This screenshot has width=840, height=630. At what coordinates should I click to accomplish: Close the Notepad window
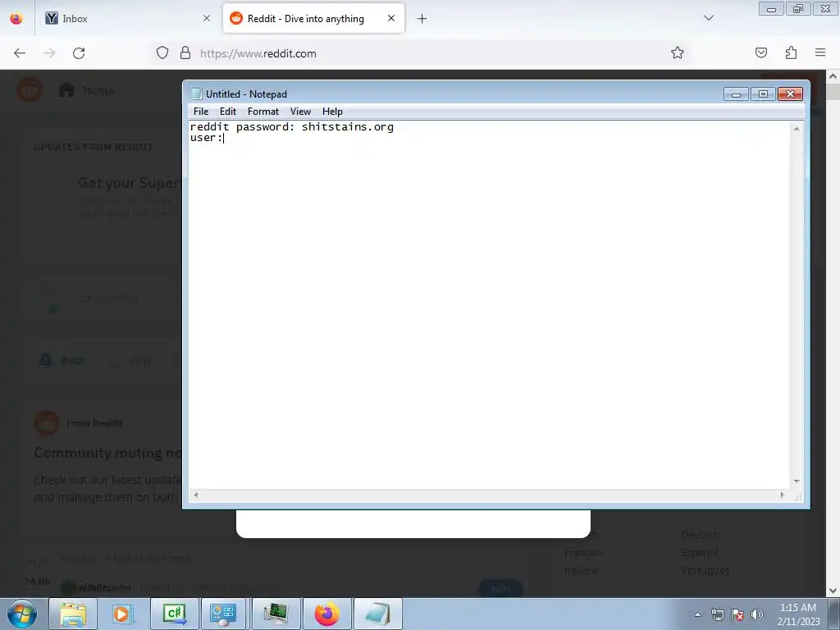tap(790, 94)
